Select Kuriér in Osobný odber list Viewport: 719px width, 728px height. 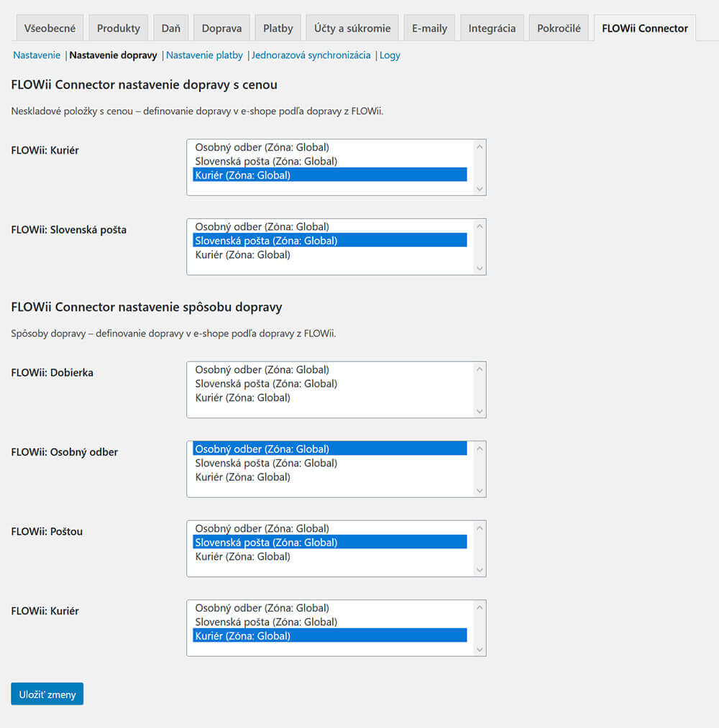[x=330, y=476]
